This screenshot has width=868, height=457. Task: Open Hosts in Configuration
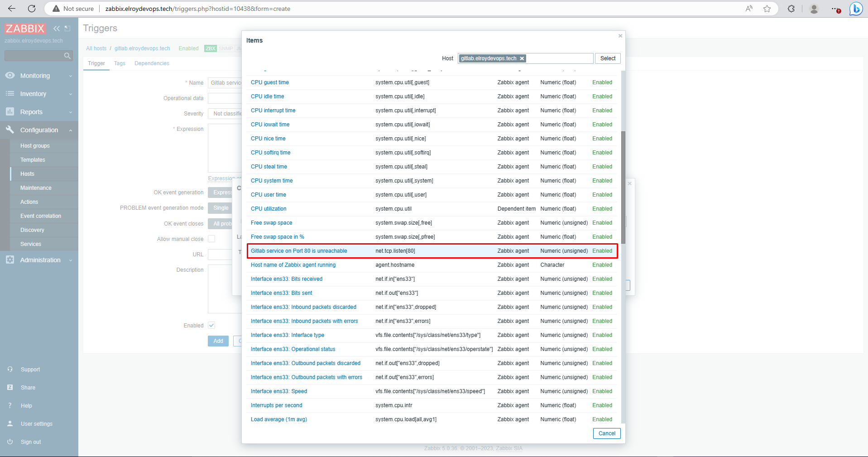[27, 174]
